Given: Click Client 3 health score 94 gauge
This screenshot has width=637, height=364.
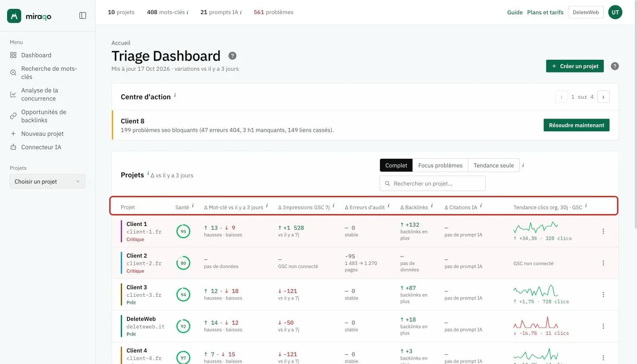Looking at the screenshot, I should 183,295.
